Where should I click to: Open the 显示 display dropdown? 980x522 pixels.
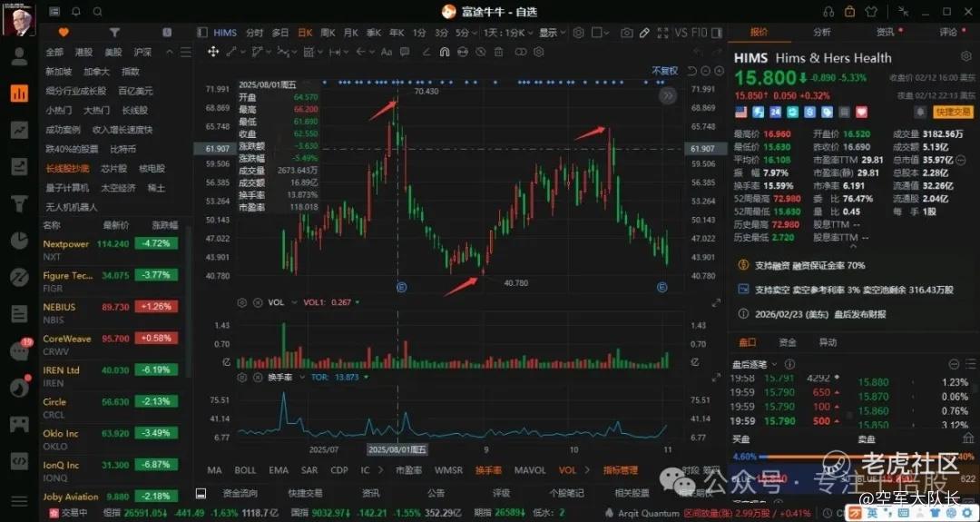click(x=553, y=33)
